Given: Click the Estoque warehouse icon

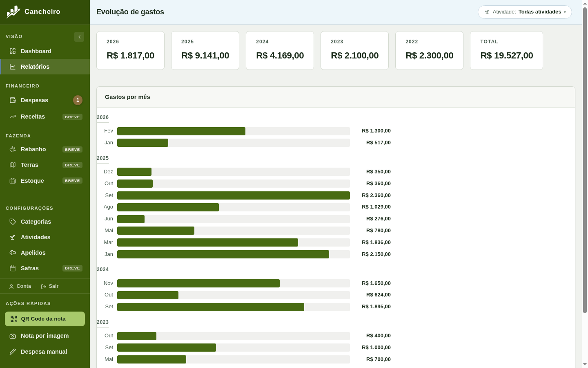Looking at the screenshot, I should coord(13,181).
